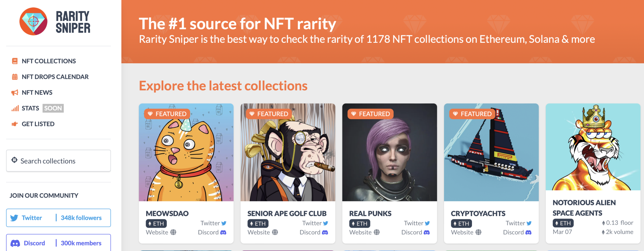644x251 pixels.
Task: Click the thumbs-up icon next to Get Listed
Action: pyautogui.click(x=14, y=124)
